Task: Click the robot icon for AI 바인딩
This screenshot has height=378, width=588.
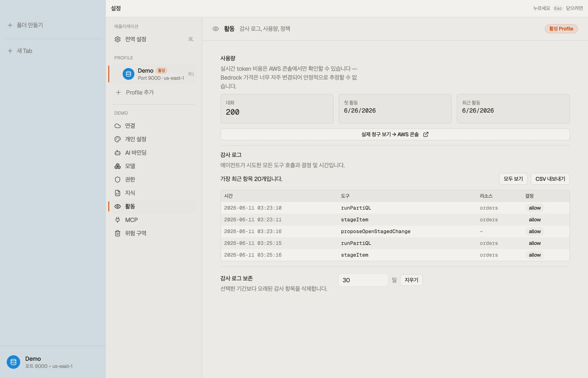Action: (x=118, y=153)
